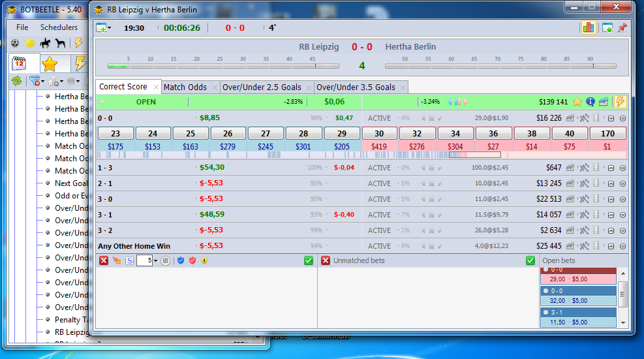The height and width of the screenshot is (359, 644).
Task: Expand the 3 - 1 selection ladder
Action: pos(611,215)
